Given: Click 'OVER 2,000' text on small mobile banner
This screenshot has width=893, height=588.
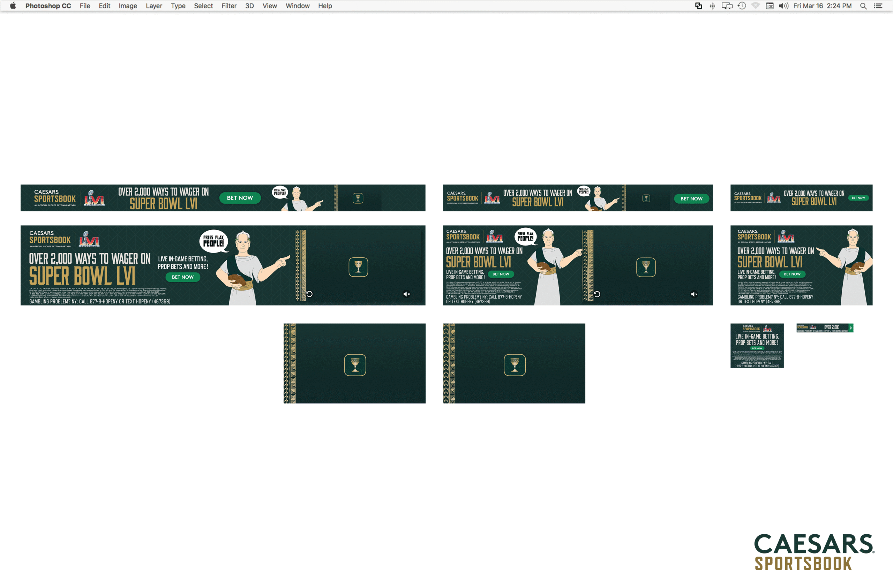Looking at the screenshot, I should pos(832,327).
